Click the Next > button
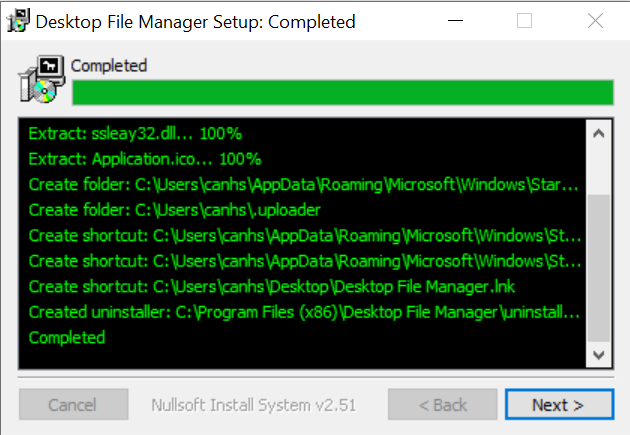This screenshot has width=630, height=435. tap(559, 404)
